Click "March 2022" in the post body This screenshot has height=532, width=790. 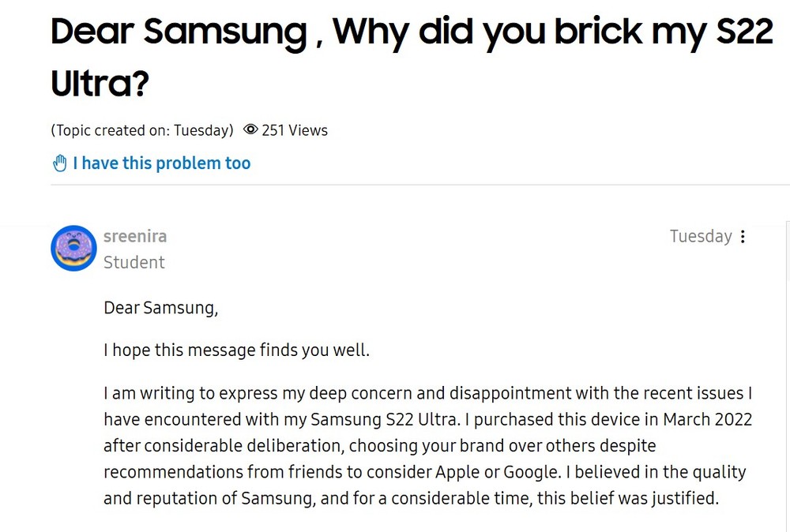point(708,418)
